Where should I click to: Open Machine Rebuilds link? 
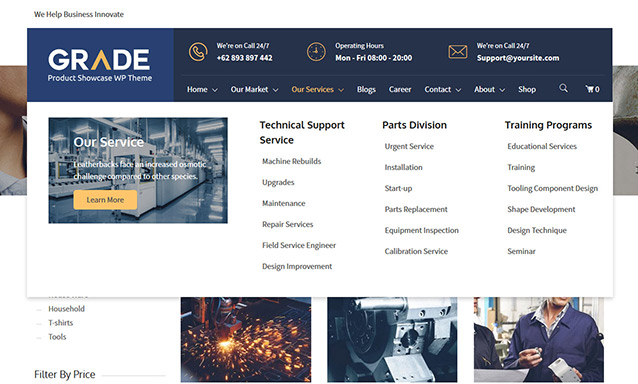(291, 161)
